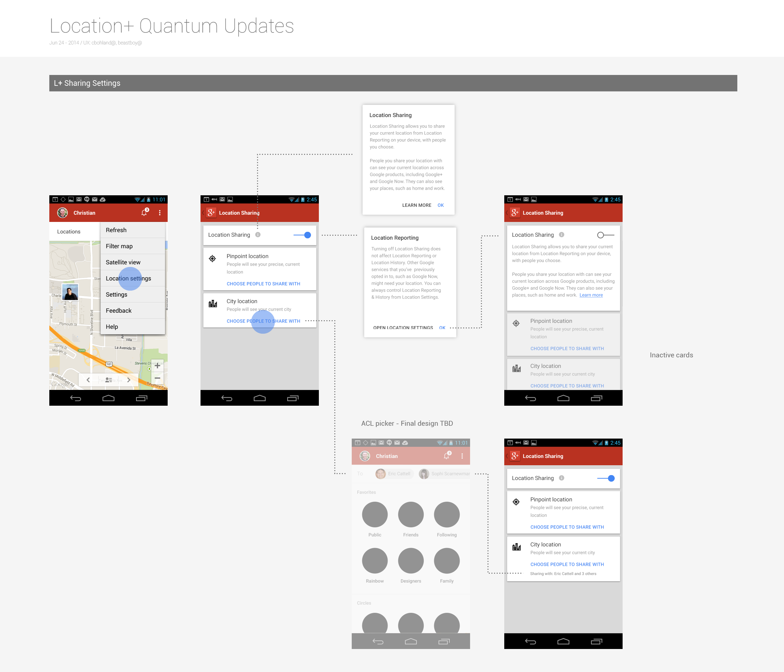The width and height of the screenshot is (784, 672).
Task: Go to previous person with left chevron on map
Action: (x=88, y=380)
